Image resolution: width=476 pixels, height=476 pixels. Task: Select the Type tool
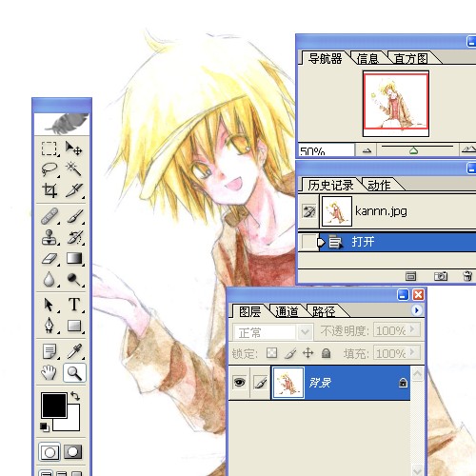(74, 305)
